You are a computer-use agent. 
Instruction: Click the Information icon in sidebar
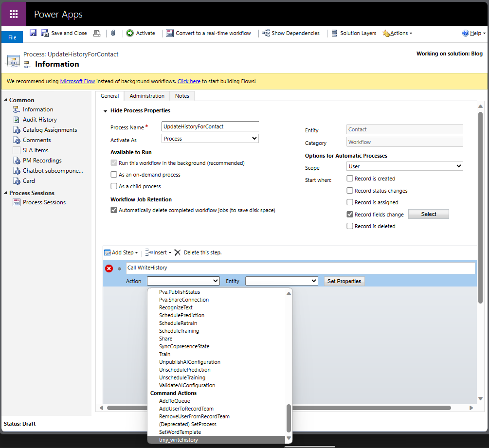point(17,109)
